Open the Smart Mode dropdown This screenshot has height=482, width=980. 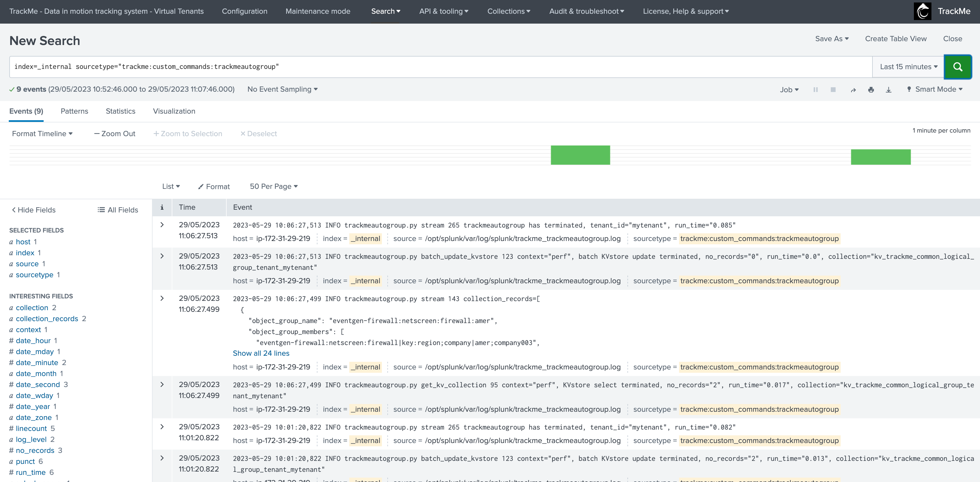[935, 89]
